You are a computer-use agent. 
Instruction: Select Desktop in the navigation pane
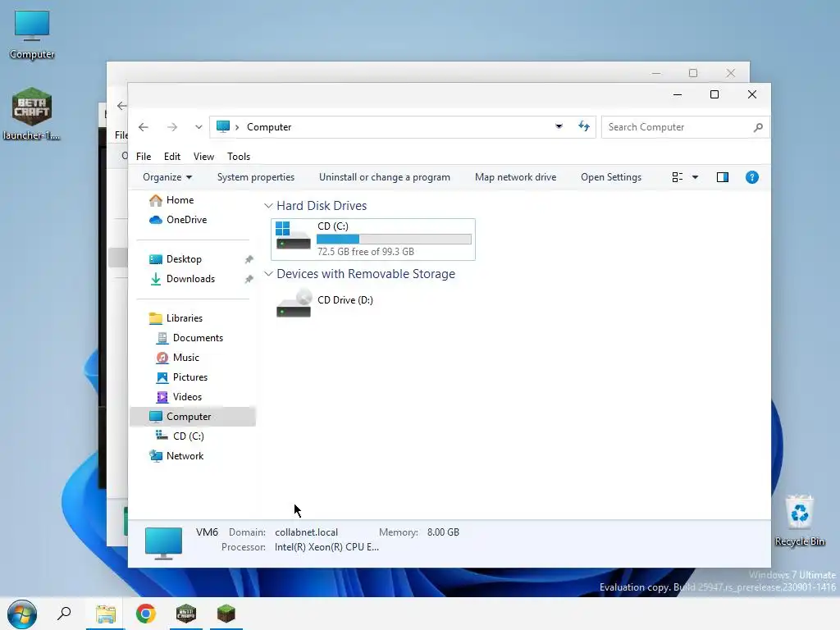pos(184,259)
